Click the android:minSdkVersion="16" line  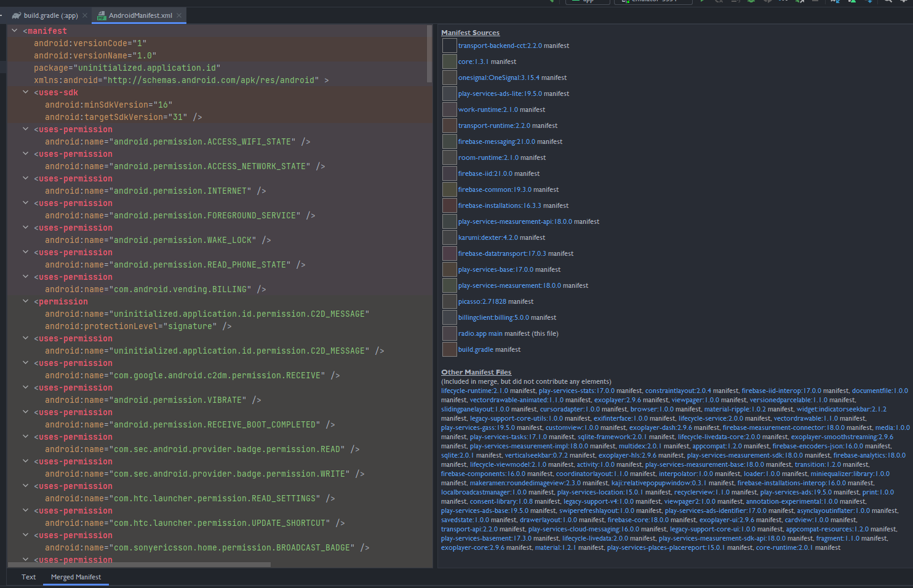pos(109,105)
